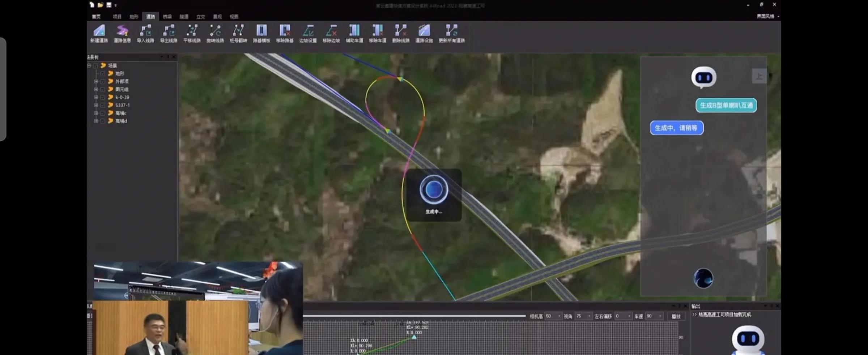Click the 移除边坡 remove slope icon
Viewport: 868px width, 355px height.
point(331,34)
